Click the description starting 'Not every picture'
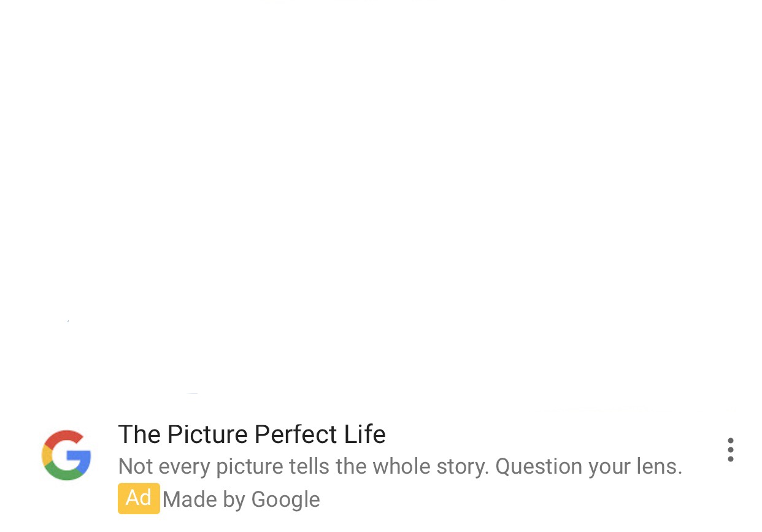Screen dimensions: 762x532 click(400, 467)
